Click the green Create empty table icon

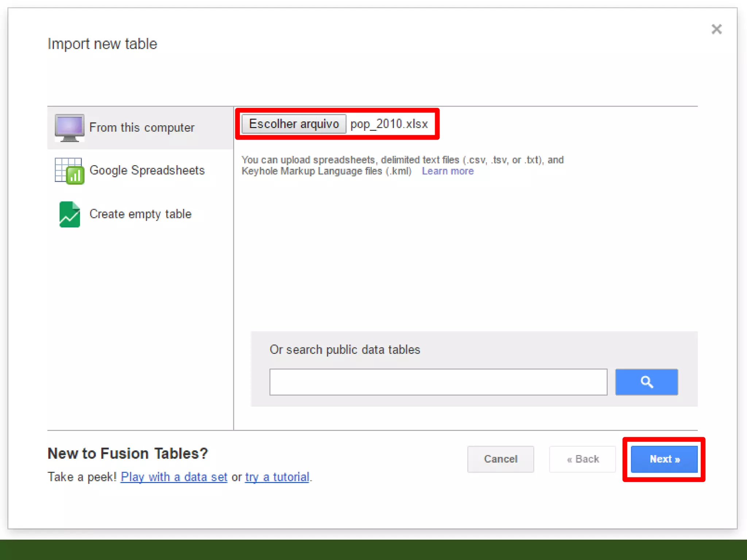69,214
